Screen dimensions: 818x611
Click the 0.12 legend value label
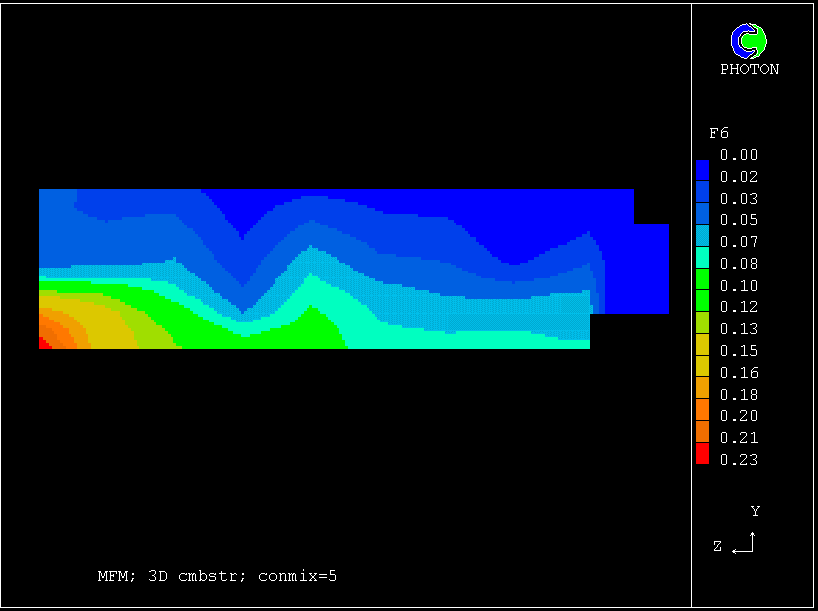[x=739, y=307]
